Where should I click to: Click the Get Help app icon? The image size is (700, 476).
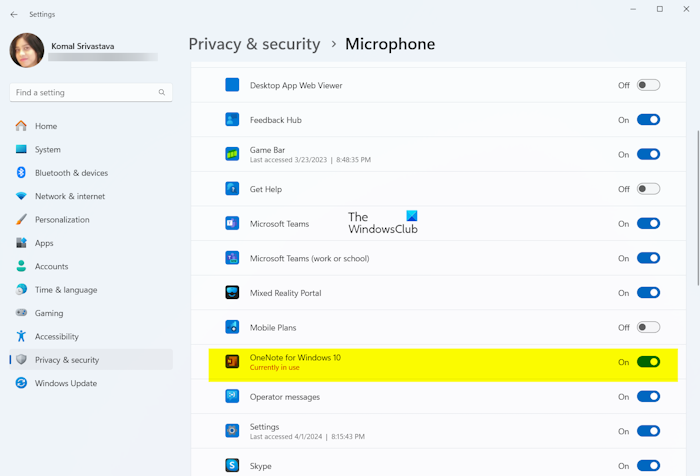[232, 189]
